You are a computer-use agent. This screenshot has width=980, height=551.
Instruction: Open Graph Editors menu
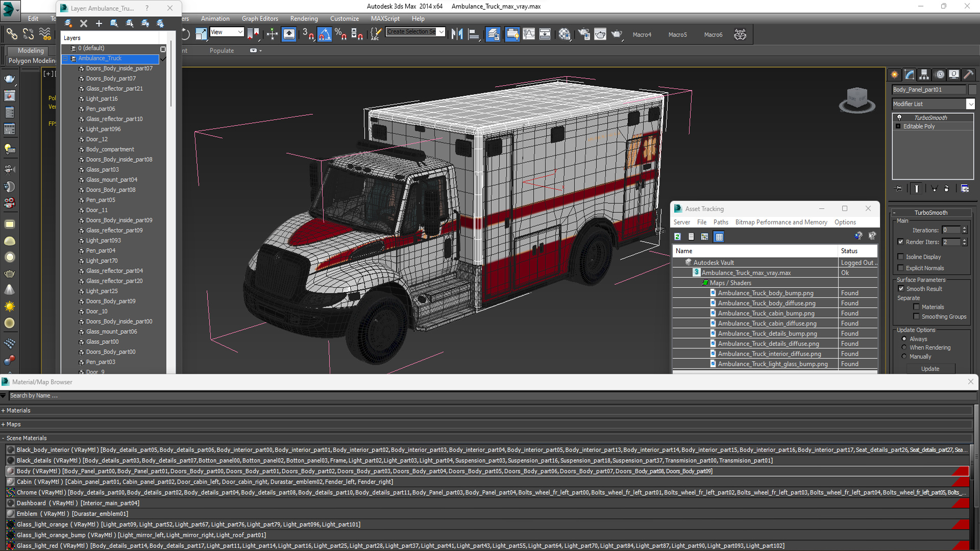coord(260,18)
